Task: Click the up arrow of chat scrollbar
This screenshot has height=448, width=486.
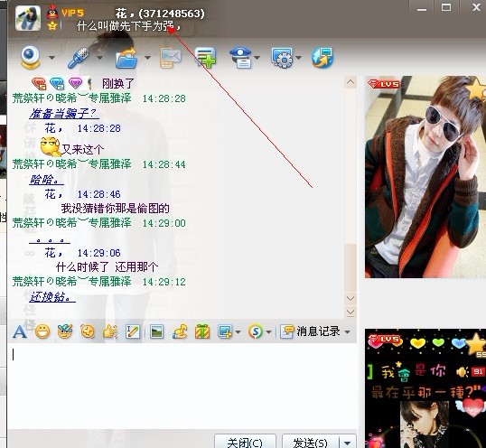Action: (x=350, y=82)
